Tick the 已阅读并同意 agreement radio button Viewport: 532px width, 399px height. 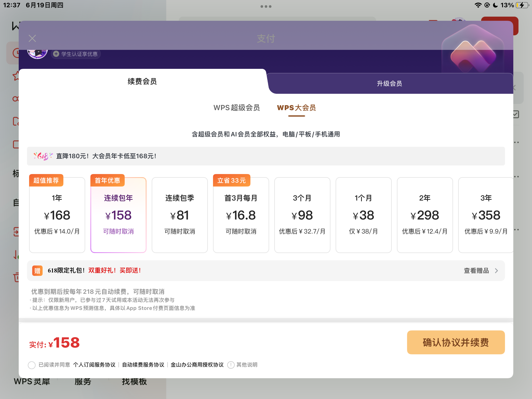click(32, 365)
